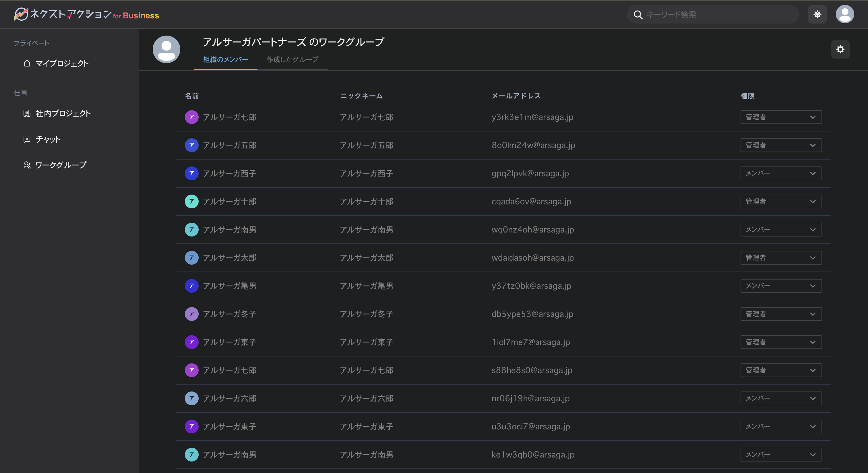
Task: Open role dropdown for u3u3oci7@arsaga.jp
Action: (781, 427)
